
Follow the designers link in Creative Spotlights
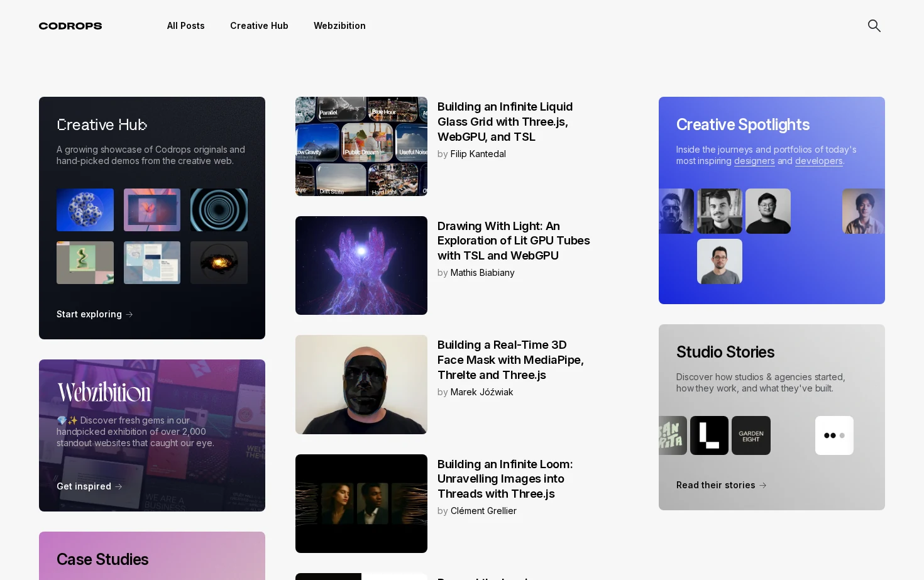pos(754,161)
